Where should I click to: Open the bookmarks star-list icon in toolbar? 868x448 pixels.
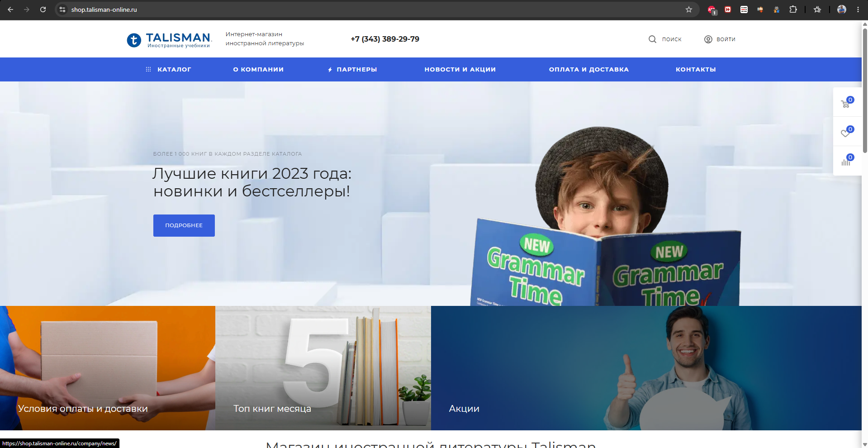(x=817, y=10)
